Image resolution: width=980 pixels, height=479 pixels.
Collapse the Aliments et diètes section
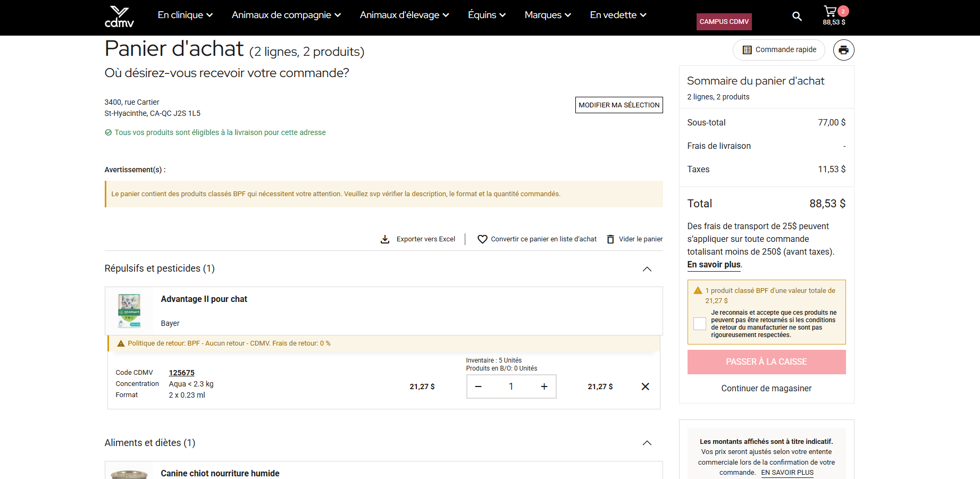pos(647,443)
